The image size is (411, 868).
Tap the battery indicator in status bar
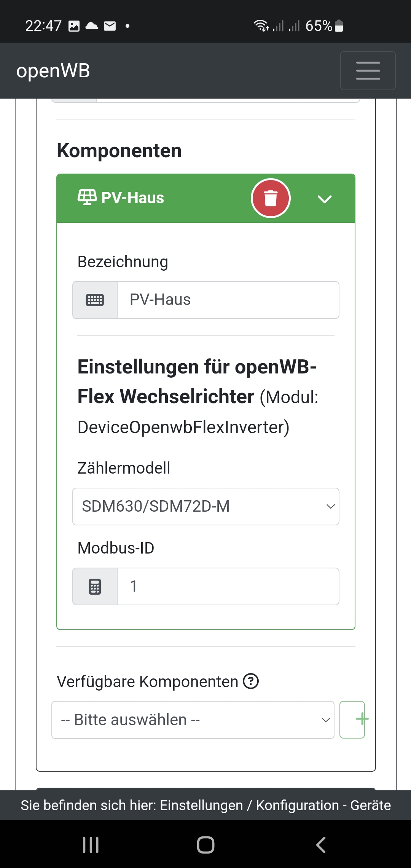pos(339,26)
